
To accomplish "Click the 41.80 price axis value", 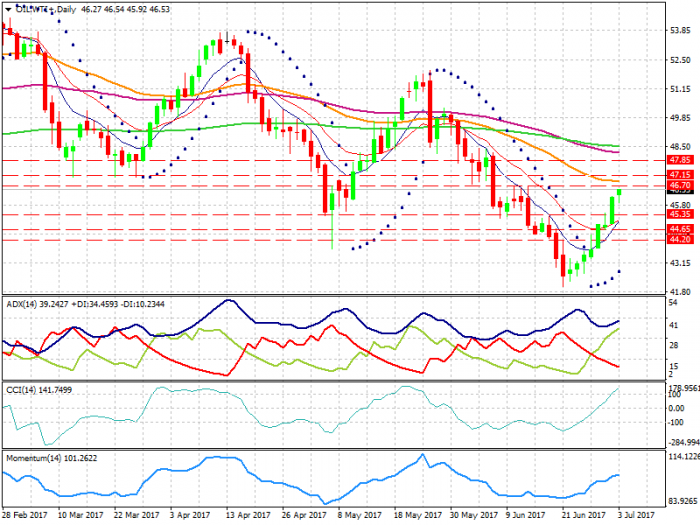I will coord(680,292).
